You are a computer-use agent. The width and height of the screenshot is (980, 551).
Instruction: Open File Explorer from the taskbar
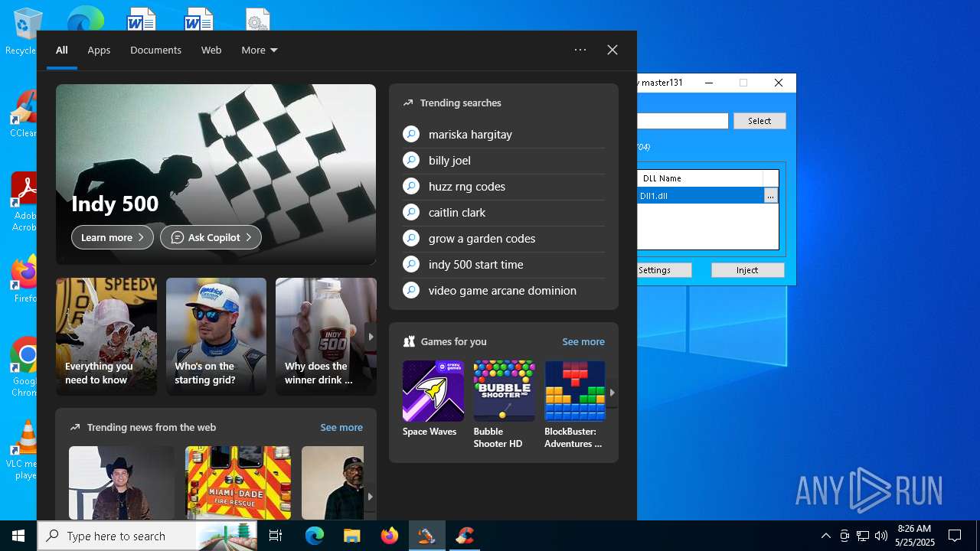[x=351, y=536]
